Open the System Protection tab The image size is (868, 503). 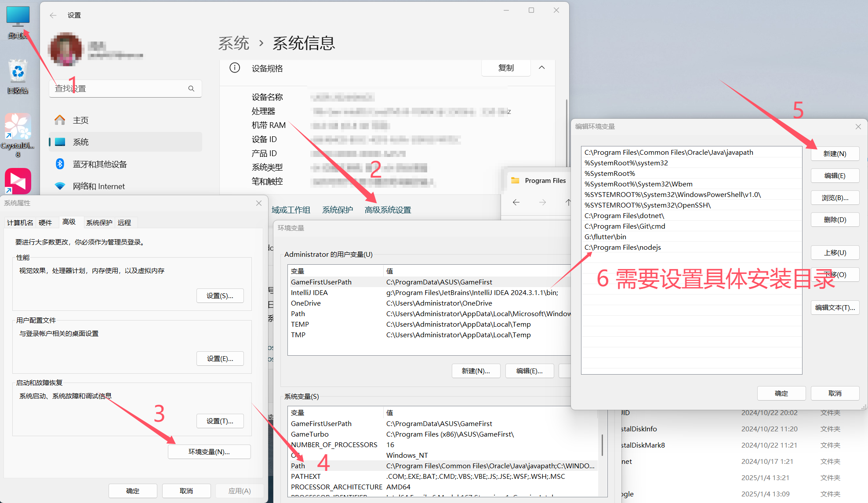(99, 222)
